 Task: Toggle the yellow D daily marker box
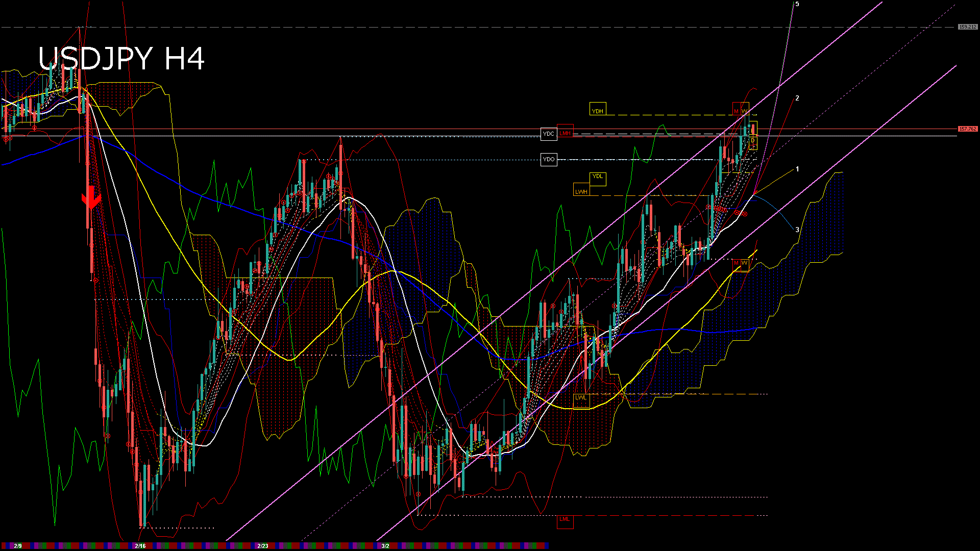pyautogui.click(x=753, y=140)
